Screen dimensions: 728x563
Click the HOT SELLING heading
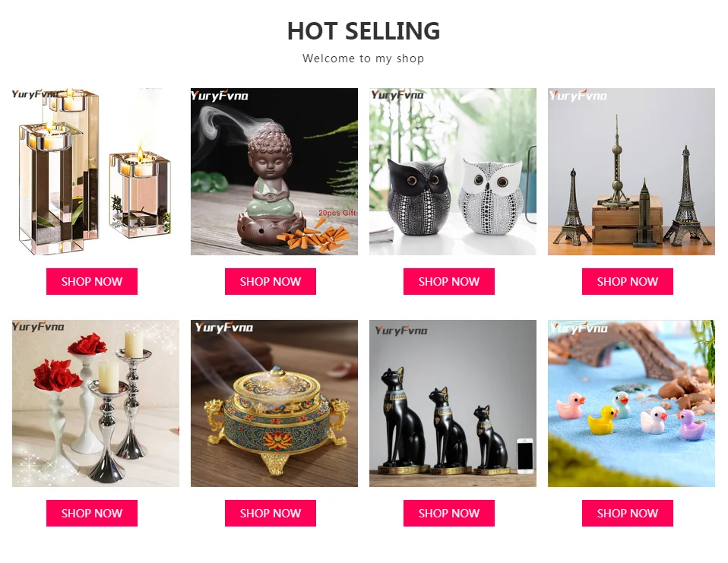point(363,31)
